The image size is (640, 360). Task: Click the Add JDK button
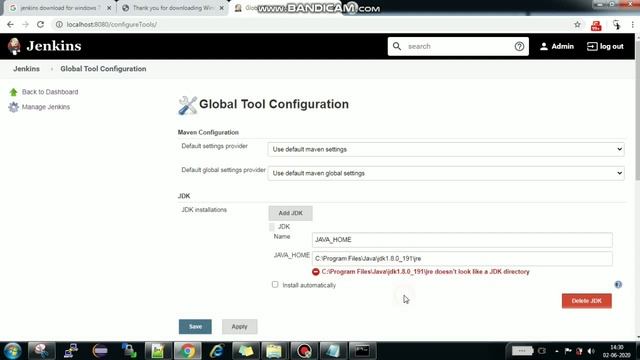tap(291, 213)
